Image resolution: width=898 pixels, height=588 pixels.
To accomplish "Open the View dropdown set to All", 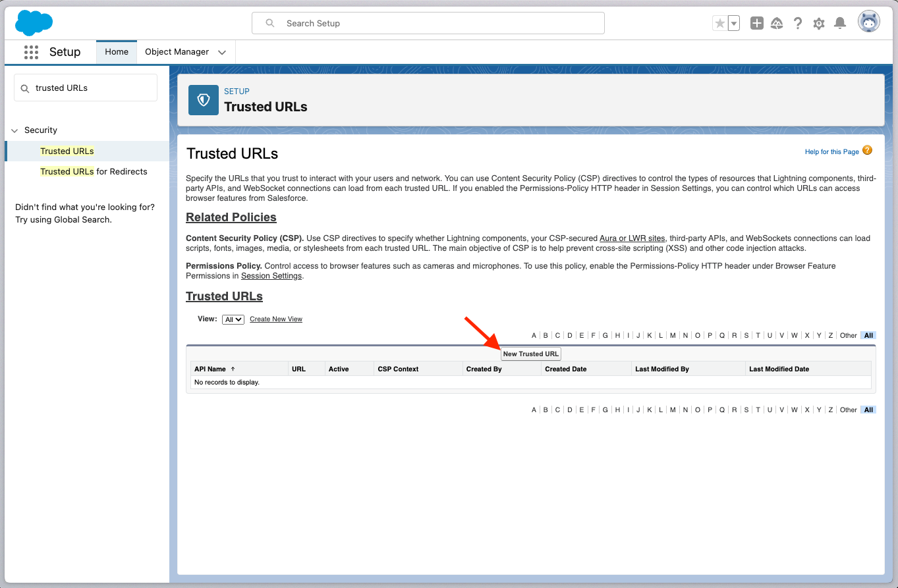I will (x=233, y=319).
